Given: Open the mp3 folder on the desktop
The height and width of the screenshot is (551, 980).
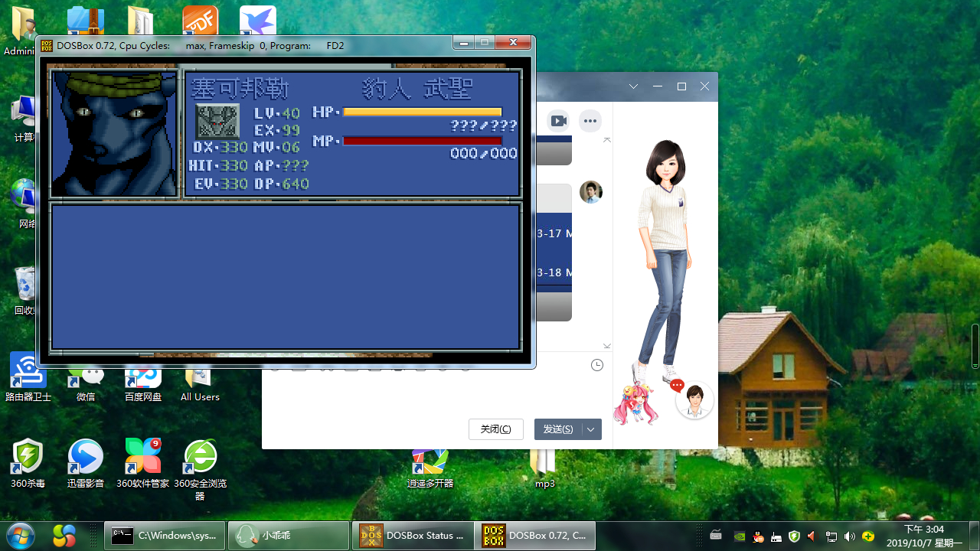Looking at the screenshot, I should coord(544,469).
